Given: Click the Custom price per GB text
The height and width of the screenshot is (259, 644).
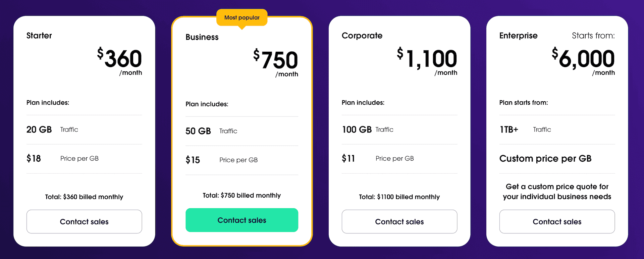Looking at the screenshot, I should 545,158.
